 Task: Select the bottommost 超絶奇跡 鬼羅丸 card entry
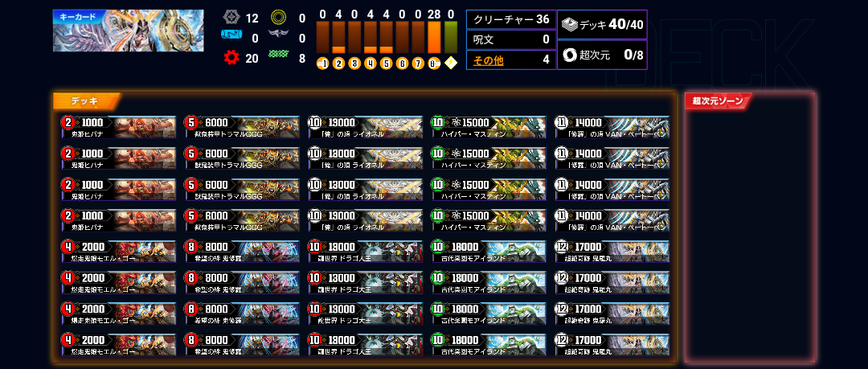pyautogui.click(x=612, y=344)
